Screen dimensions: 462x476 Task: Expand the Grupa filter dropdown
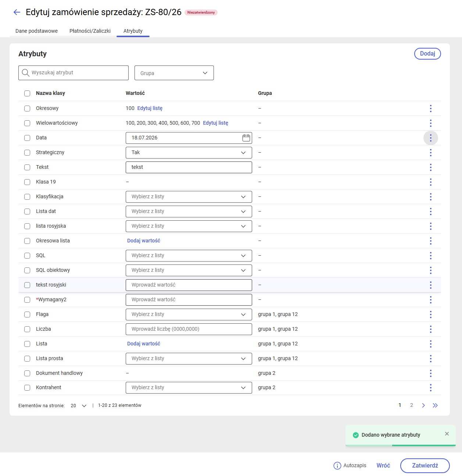[x=174, y=73]
